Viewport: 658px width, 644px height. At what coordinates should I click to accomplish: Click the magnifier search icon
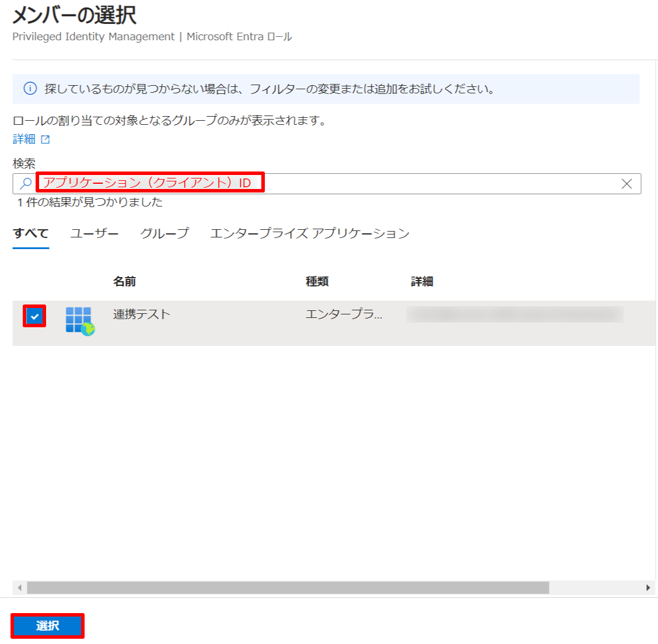26,183
